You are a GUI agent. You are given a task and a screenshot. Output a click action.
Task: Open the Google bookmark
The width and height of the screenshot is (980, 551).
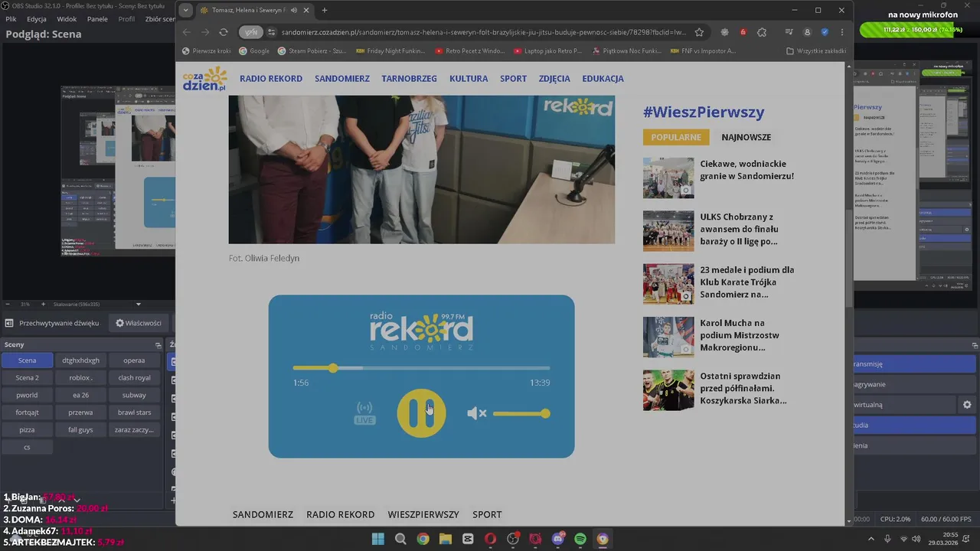[254, 51]
